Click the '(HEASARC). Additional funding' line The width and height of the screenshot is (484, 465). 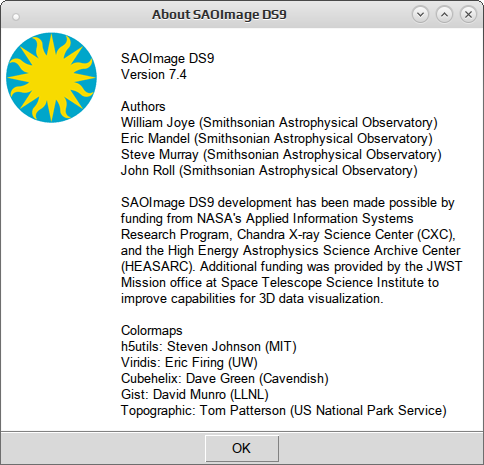click(292, 266)
